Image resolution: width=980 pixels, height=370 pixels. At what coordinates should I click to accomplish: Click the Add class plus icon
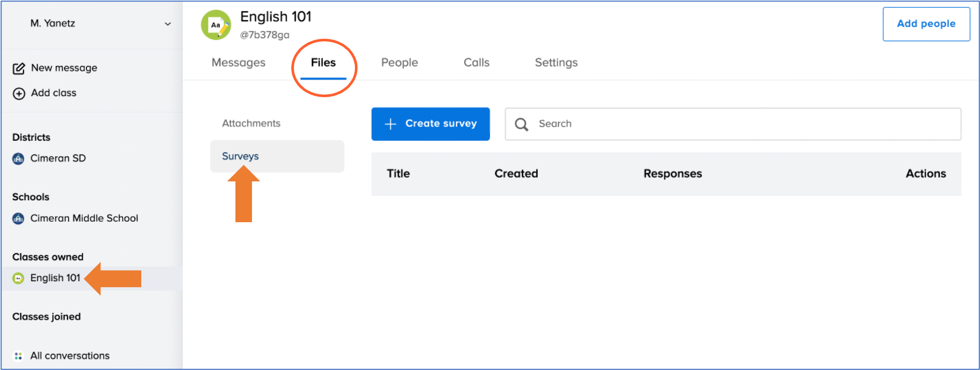(x=19, y=94)
